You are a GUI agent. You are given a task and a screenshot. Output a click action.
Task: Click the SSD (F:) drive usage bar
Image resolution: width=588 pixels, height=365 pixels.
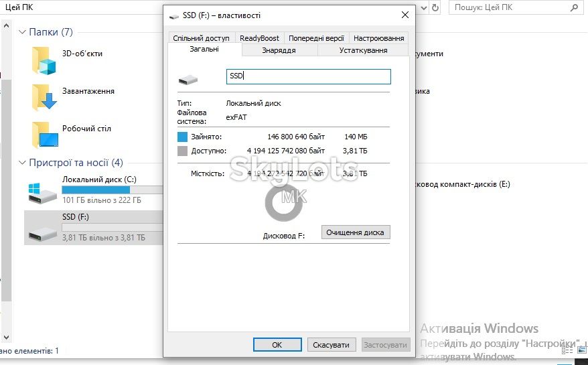coord(113,227)
